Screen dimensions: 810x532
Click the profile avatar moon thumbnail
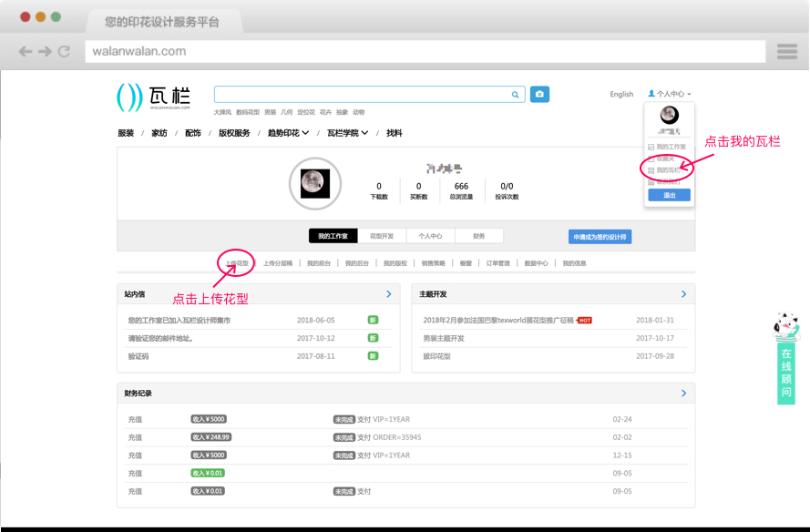314,182
